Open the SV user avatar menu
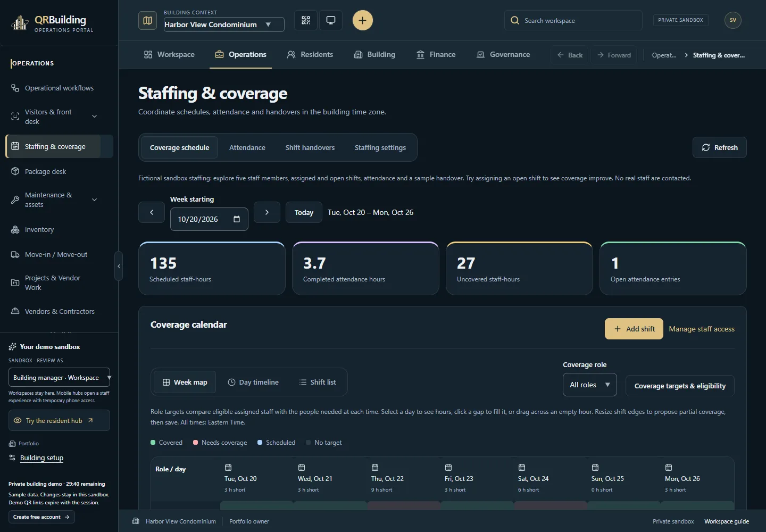The height and width of the screenshot is (532, 766). coord(733,20)
